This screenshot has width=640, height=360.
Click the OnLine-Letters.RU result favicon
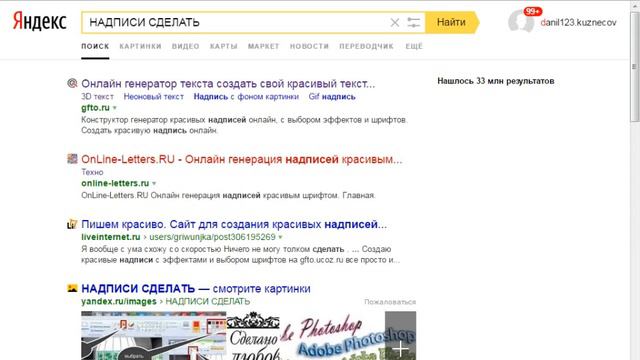click(x=72, y=159)
